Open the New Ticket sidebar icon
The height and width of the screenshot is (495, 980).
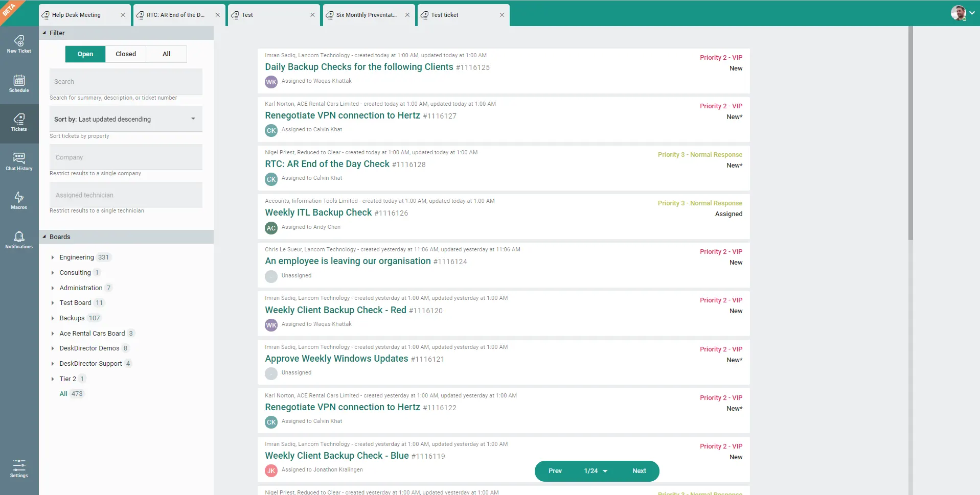(19, 44)
